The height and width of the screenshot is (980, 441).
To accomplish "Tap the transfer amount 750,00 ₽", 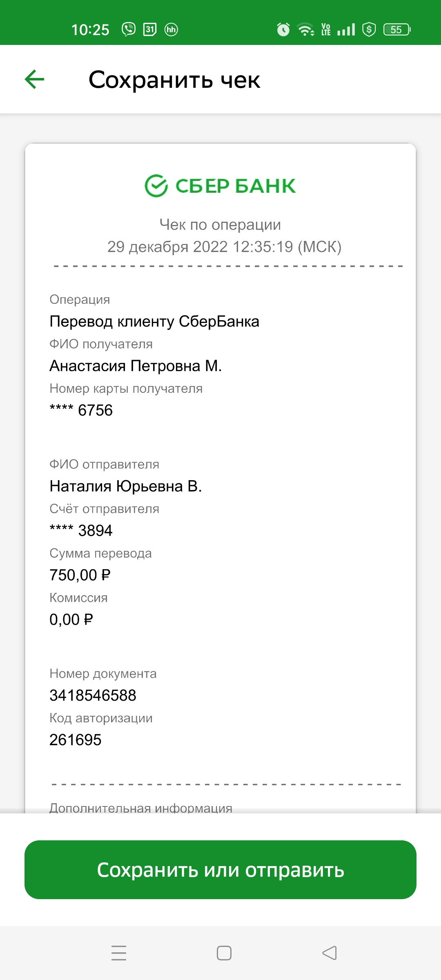I will (80, 575).
